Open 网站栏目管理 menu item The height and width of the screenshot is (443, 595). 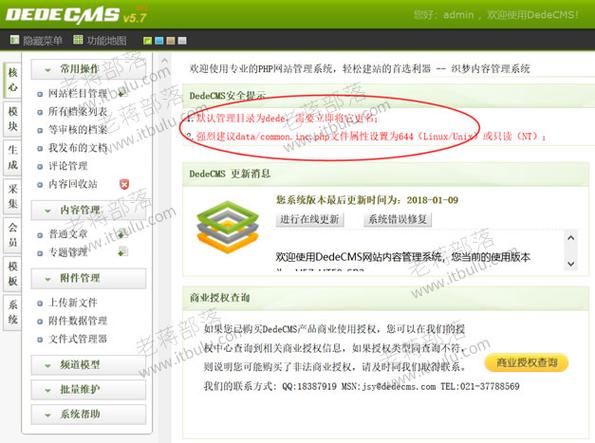77,93
